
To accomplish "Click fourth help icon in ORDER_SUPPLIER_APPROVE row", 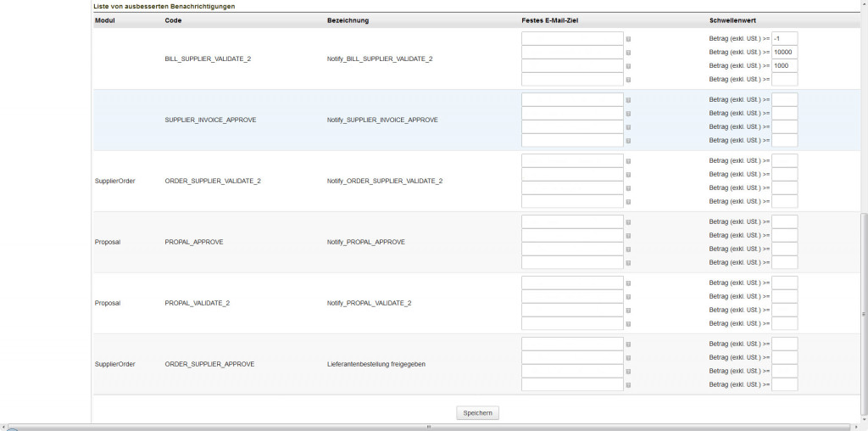I will 628,385.
